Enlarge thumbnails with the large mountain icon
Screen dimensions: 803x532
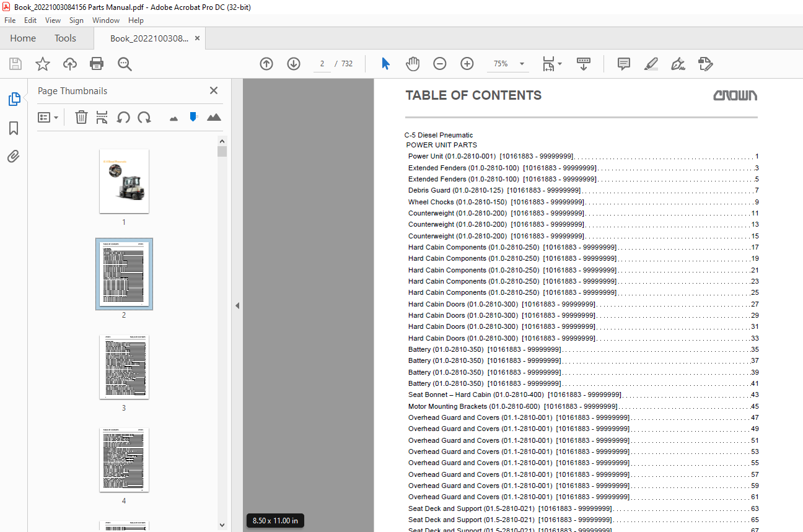coord(214,117)
